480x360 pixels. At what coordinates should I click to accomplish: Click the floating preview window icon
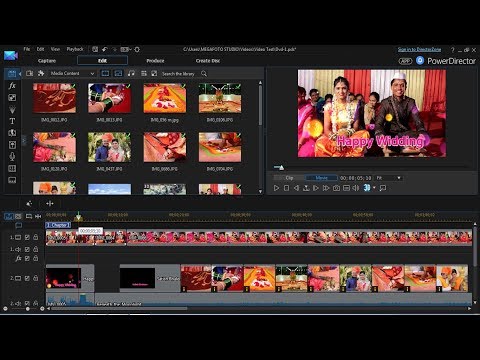(x=383, y=188)
